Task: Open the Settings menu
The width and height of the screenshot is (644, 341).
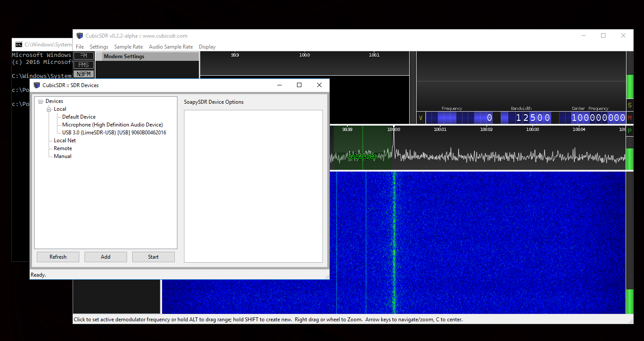Action: tap(99, 47)
